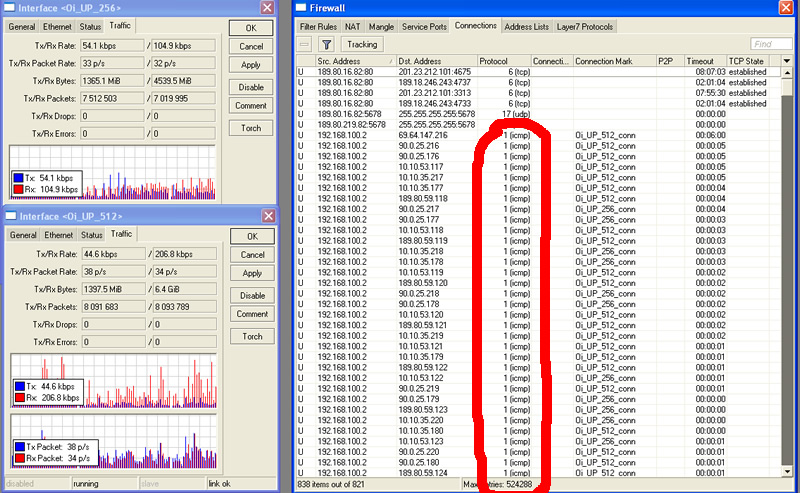Screen dimensions: 800x493
Task: Open Status tab in Oi_UP_512 window
Action: [92, 235]
